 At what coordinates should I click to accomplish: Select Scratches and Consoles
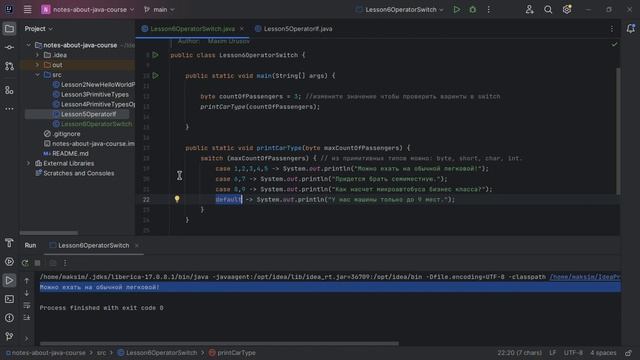click(x=75, y=173)
